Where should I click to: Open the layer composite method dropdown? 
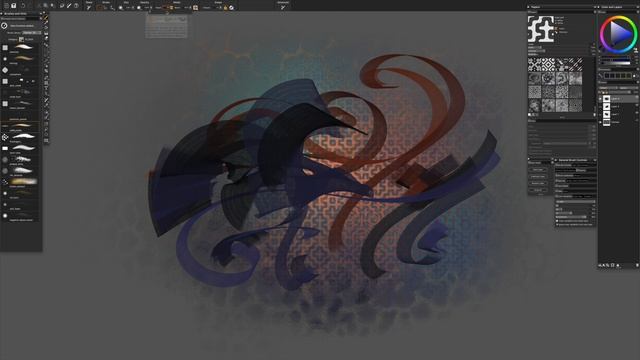(x=609, y=88)
